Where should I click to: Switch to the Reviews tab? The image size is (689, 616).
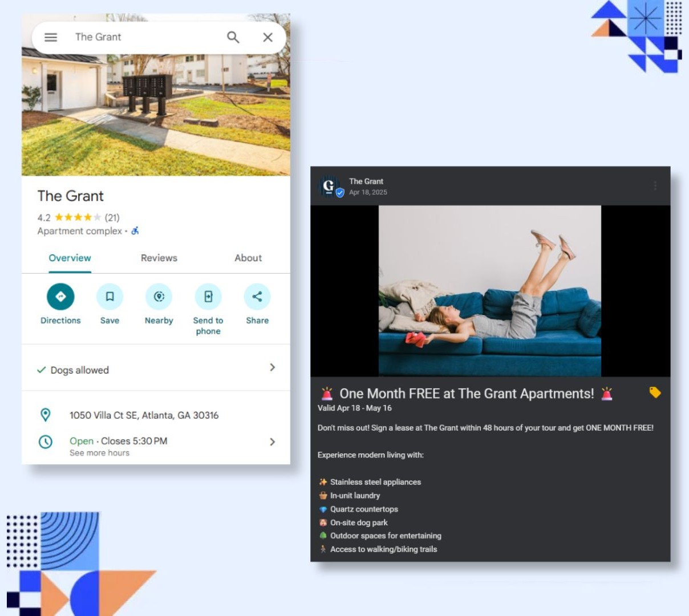(x=159, y=258)
